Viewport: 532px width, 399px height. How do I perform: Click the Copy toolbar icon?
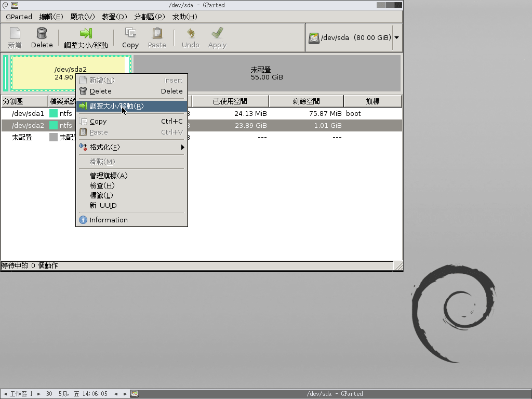pos(130,34)
